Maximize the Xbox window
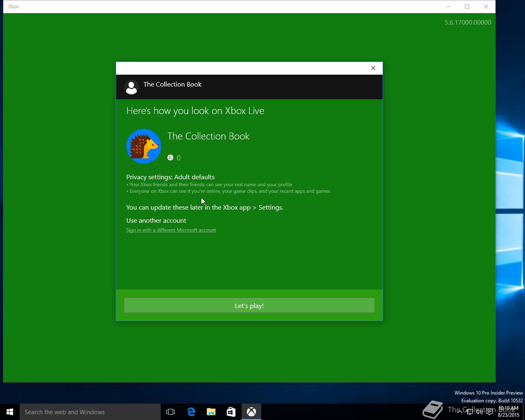Viewport: 525px width, 420px height. 467,7
